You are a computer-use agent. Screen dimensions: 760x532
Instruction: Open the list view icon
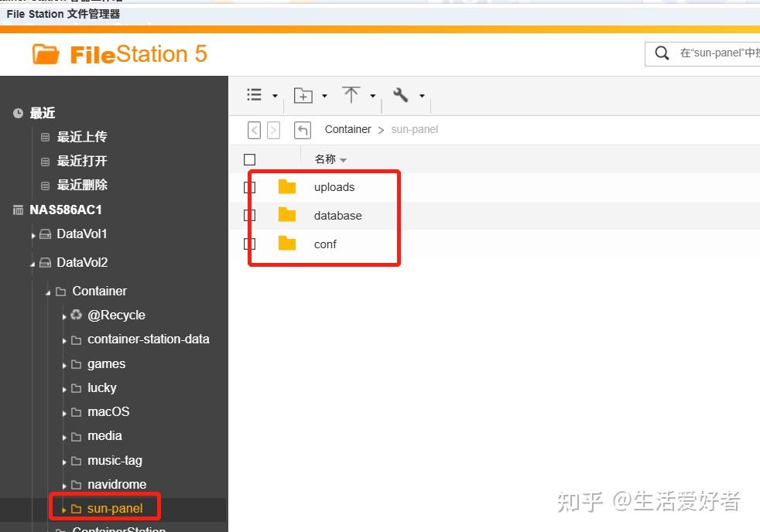tap(254, 94)
